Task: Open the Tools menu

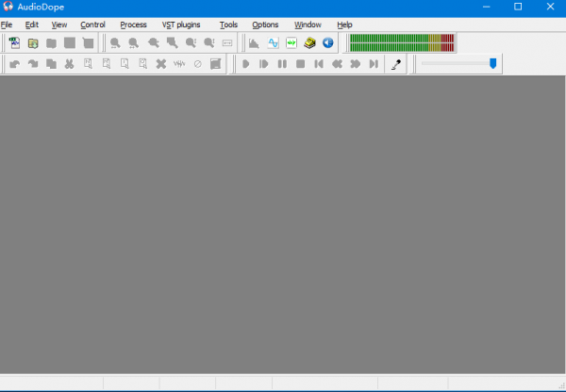Action: coord(228,24)
